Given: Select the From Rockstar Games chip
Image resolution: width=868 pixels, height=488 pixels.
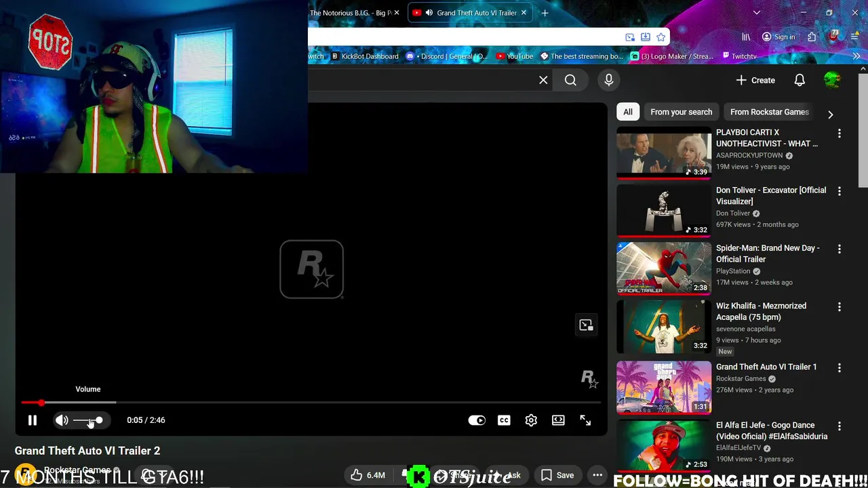Looking at the screenshot, I should coord(769,112).
